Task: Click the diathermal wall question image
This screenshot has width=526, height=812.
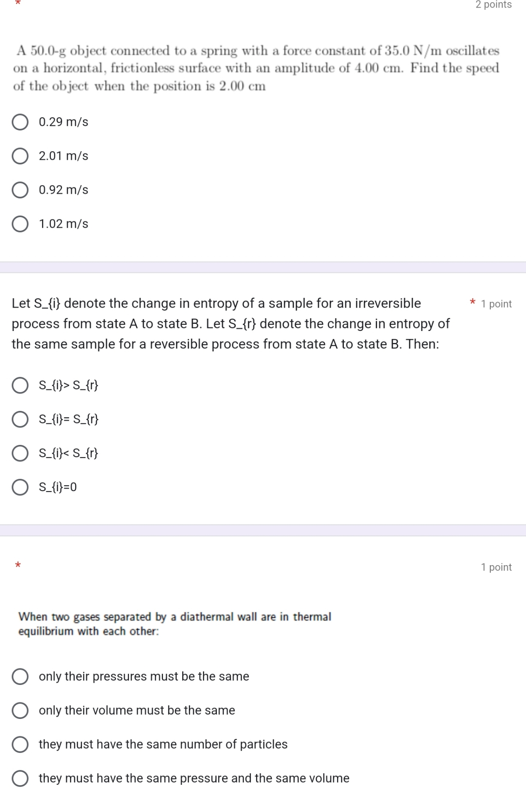Action: pyautogui.click(x=174, y=624)
